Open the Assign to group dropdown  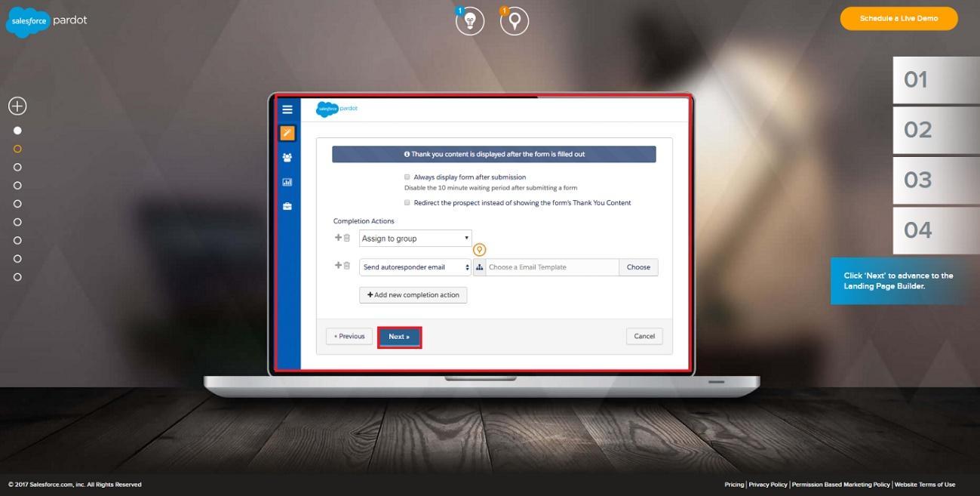click(x=416, y=239)
